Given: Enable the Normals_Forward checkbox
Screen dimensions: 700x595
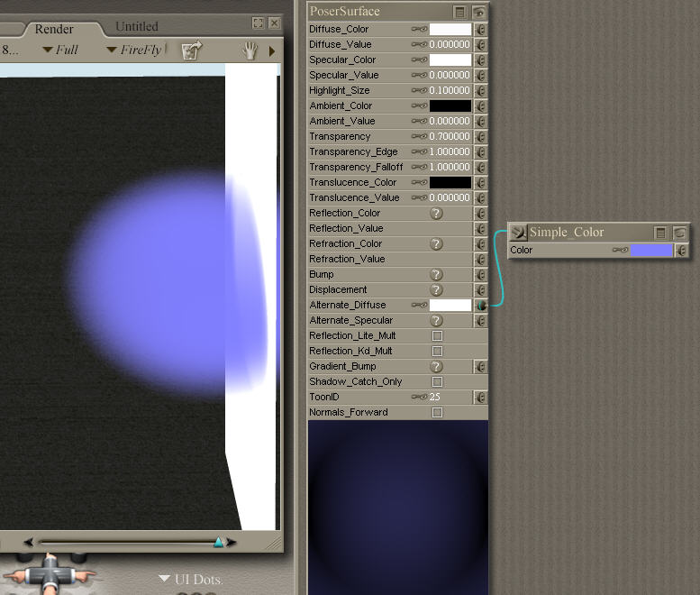Looking at the screenshot, I should coord(438,412).
